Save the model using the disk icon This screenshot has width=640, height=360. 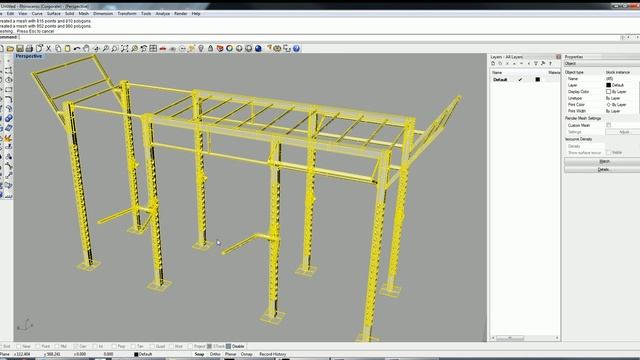click(20, 49)
